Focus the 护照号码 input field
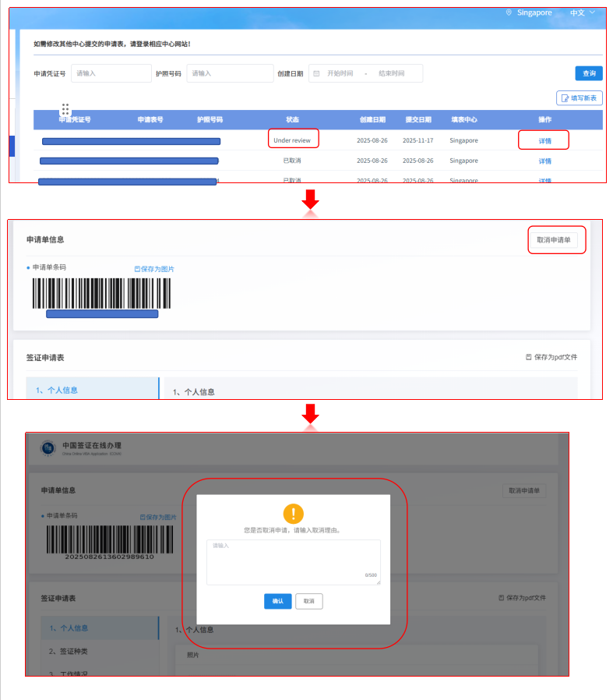The image size is (613, 700). click(x=226, y=73)
